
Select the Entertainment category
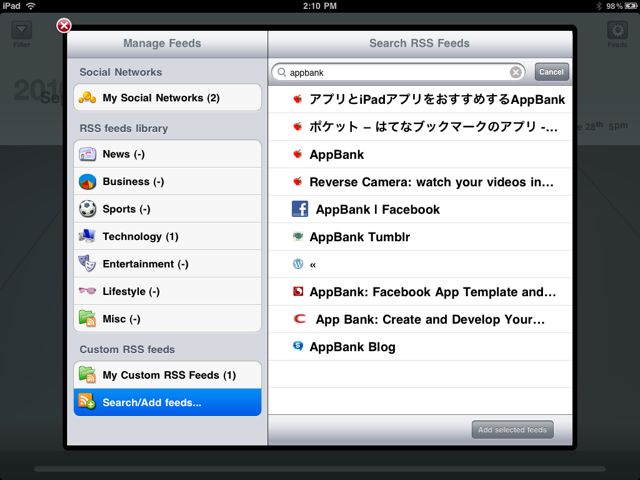[167, 264]
